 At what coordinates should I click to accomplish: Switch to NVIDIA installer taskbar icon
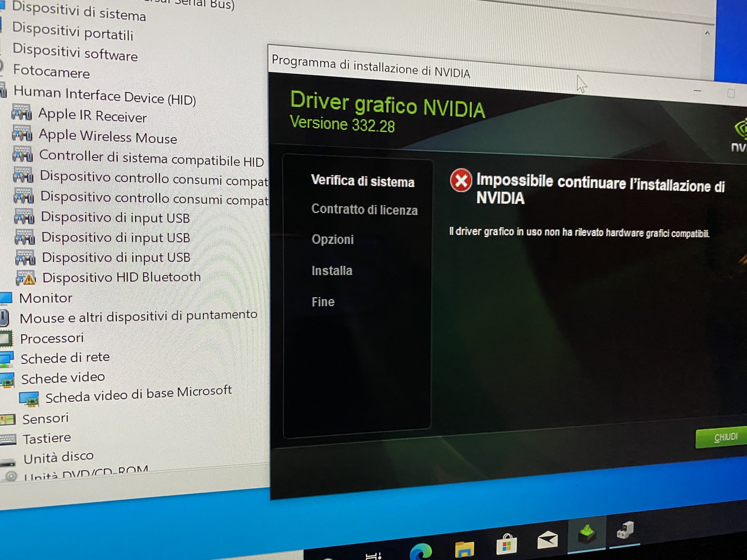click(586, 534)
